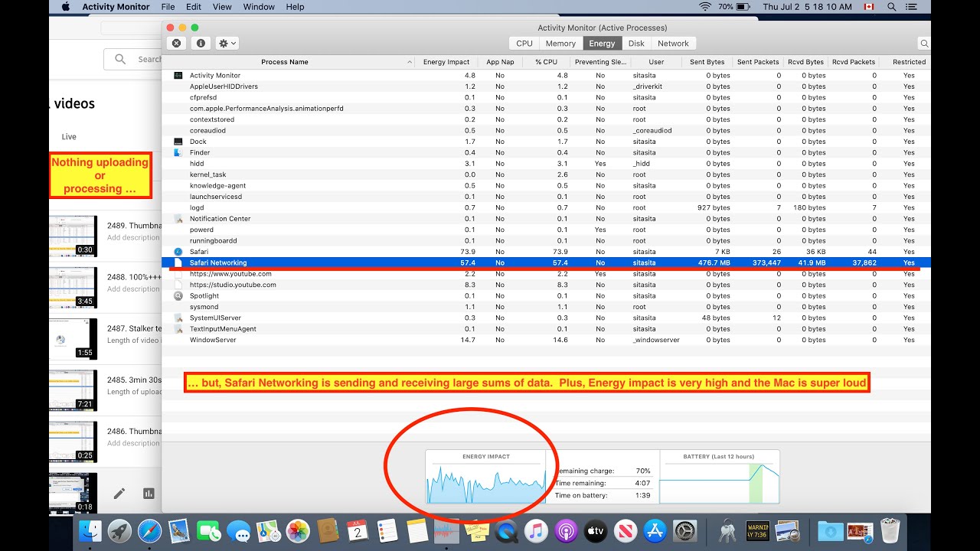Switch to the Disk tab
The height and width of the screenshot is (551, 980).
[636, 44]
